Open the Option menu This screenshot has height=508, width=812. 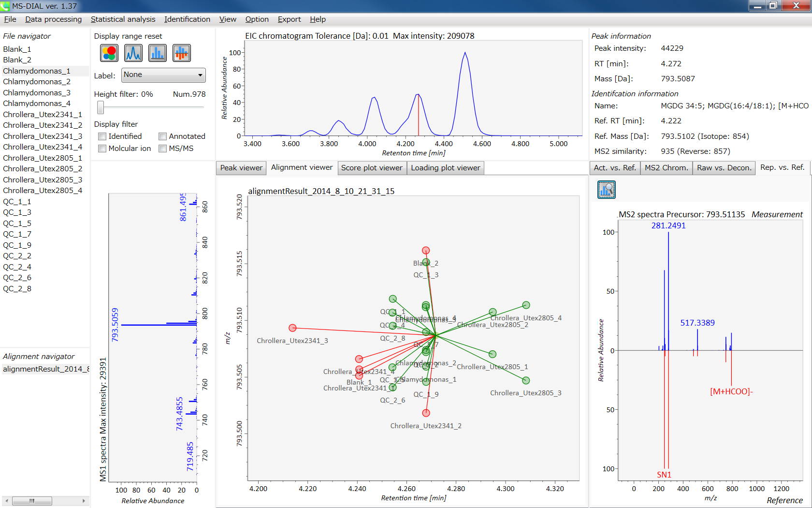click(x=257, y=19)
